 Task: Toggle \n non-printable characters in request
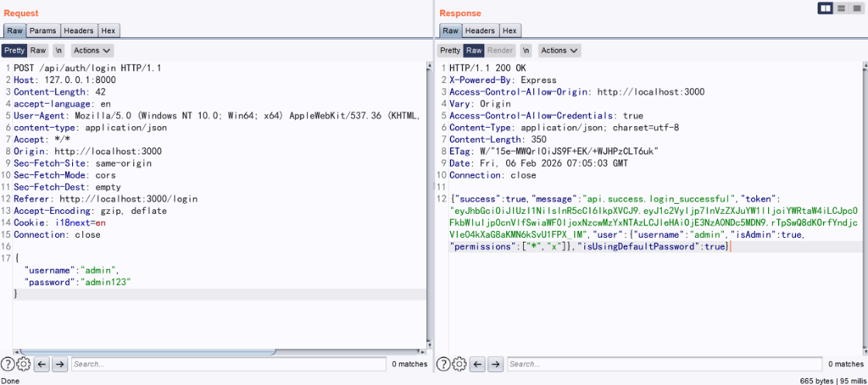(x=59, y=50)
